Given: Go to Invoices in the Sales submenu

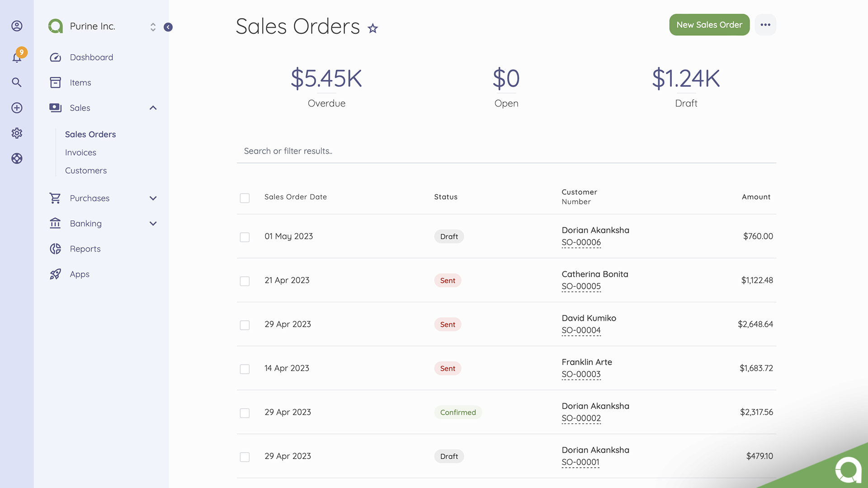Looking at the screenshot, I should coord(80,152).
